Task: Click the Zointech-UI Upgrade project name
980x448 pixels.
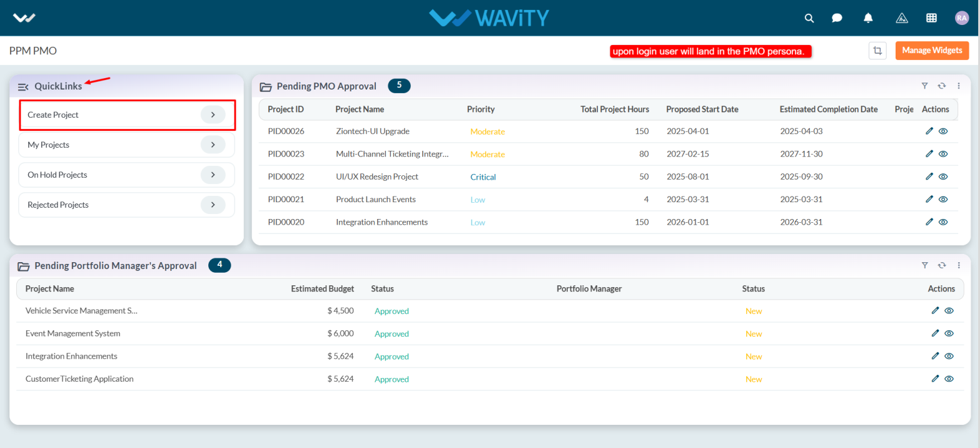Action: coord(373,131)
